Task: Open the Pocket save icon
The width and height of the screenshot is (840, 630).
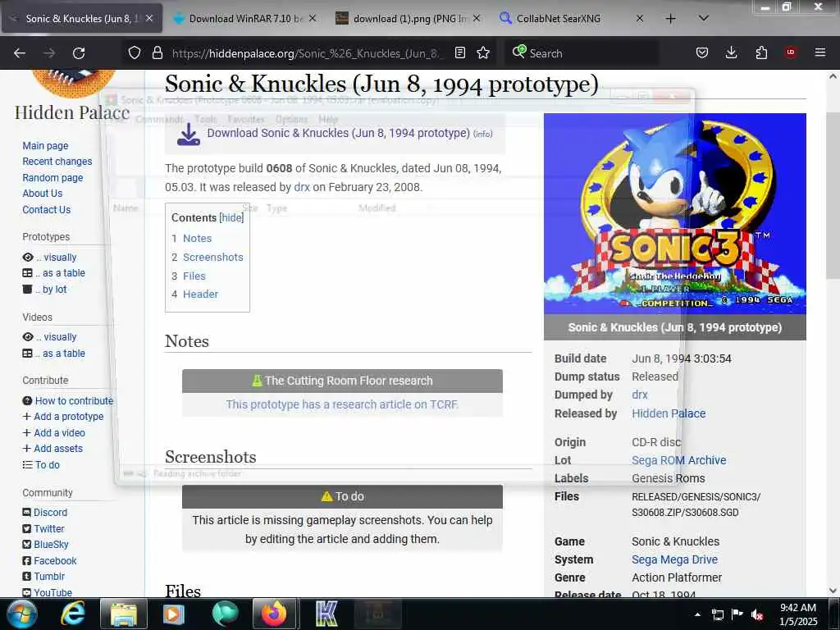Action: point(702,53)
